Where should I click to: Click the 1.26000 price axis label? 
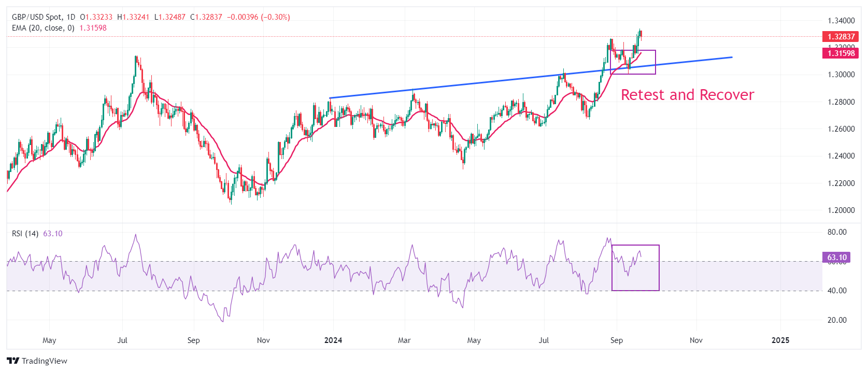coord(841,129)
